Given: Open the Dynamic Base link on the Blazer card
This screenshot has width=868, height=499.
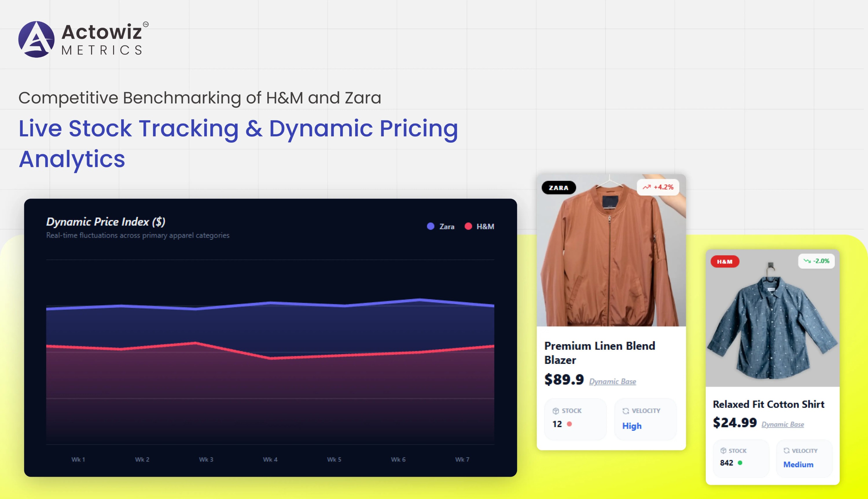Looking at the screenshot, I should 612,381.
